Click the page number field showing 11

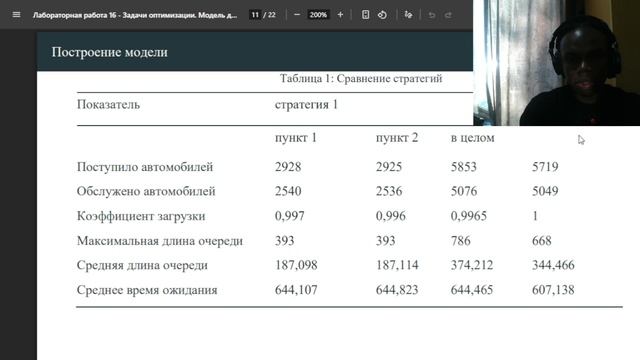(255, 15)
